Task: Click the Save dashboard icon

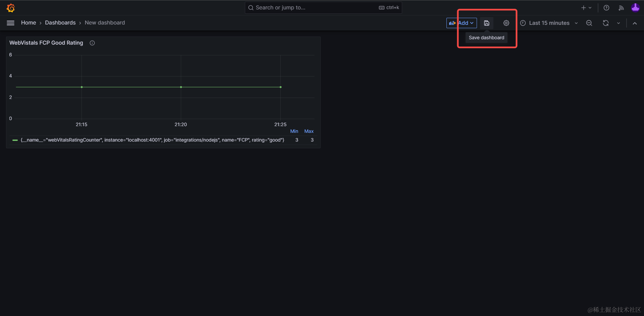Action: (x=486, y=23)
